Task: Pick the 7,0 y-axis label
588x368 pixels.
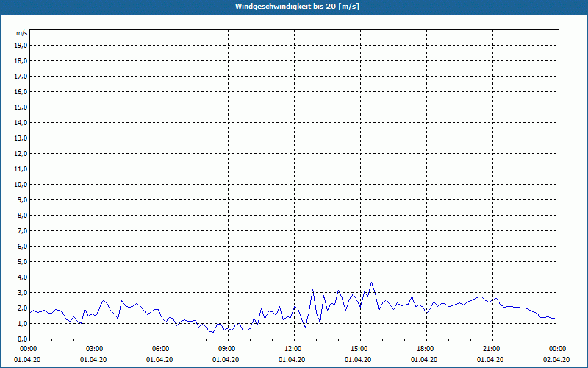Action: click(x=22, y=230)
